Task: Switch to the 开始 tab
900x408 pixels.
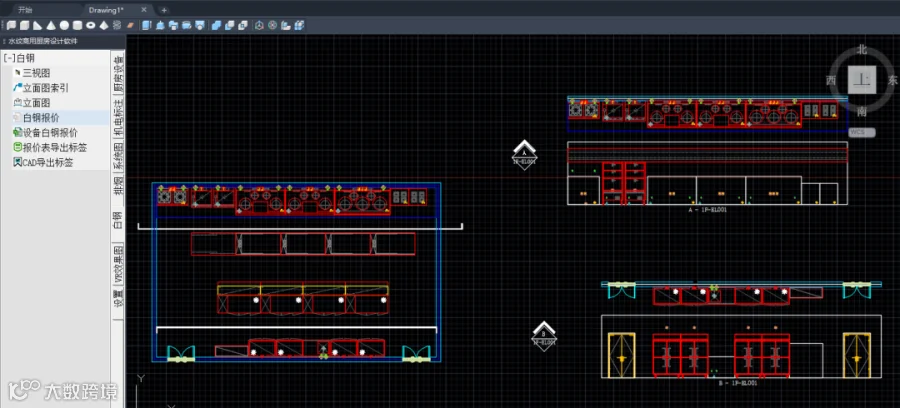Action: coord(25,10)
